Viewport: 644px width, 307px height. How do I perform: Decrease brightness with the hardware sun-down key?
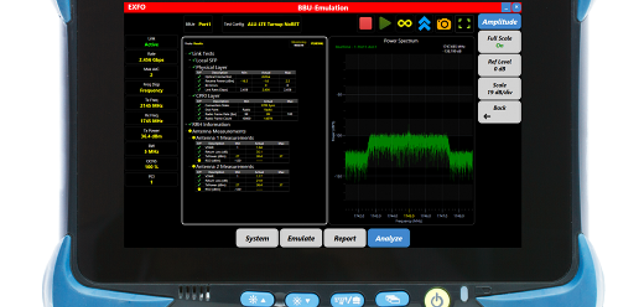tap(302, 300)
